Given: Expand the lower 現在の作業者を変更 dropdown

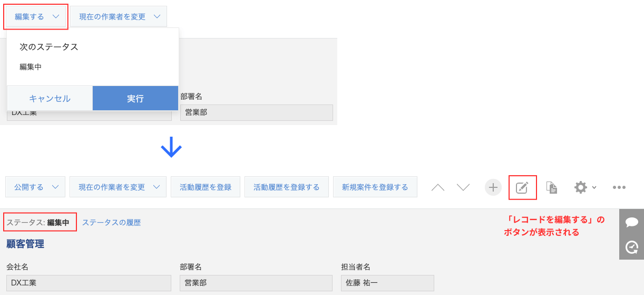Looking at the screenshot, I should pyautogui.click(x=118, y=187).
